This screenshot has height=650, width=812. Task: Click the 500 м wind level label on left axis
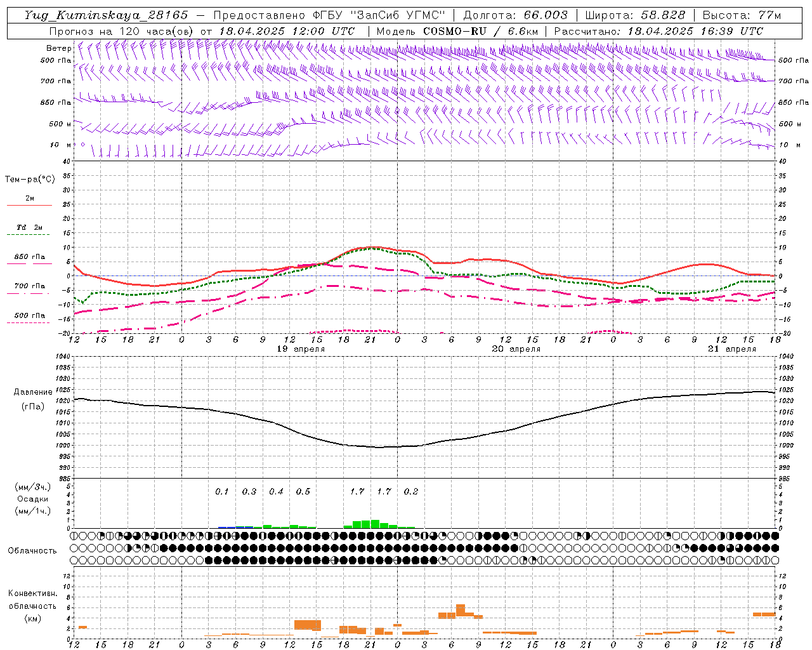(x=61, y=124)
